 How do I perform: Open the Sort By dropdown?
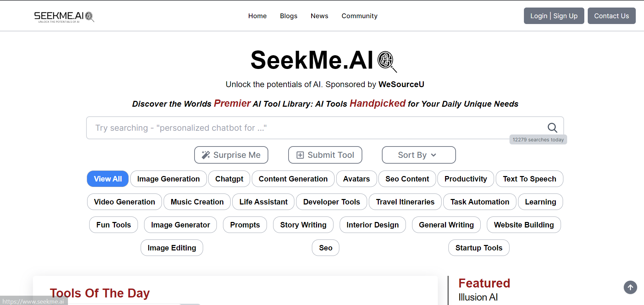tap(418, 155)
